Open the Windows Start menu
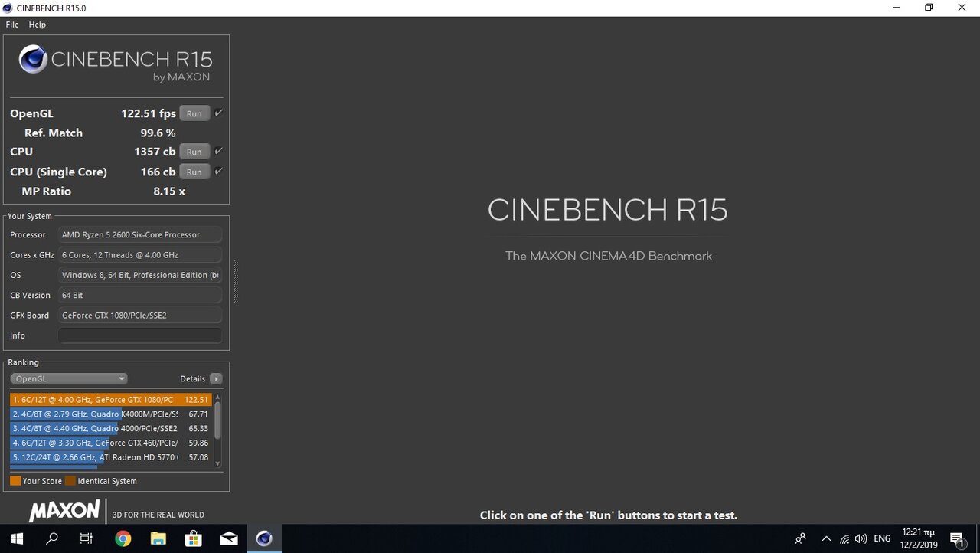Viewport: 980px width, 553px height. coord(17,538)
